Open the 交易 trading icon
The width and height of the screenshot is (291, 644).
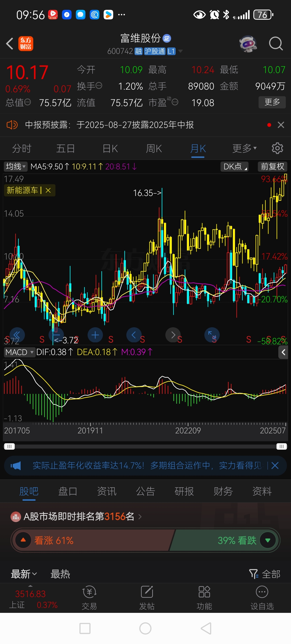(89, 598)
